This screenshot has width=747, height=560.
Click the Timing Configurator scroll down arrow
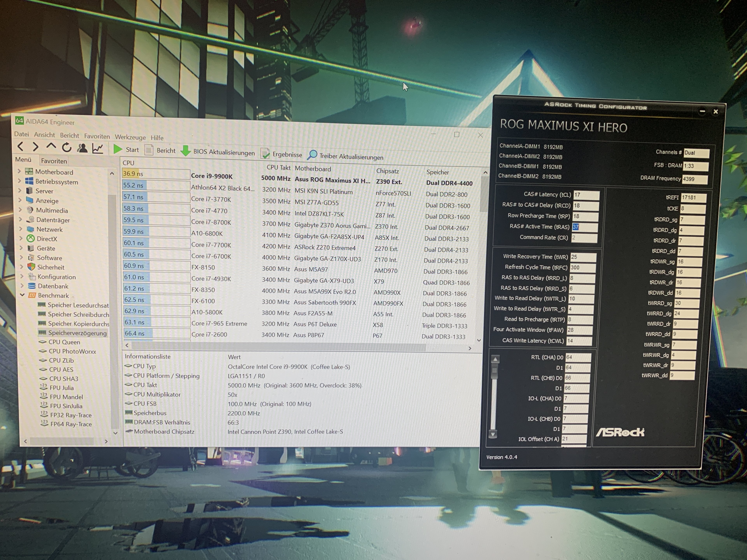click(493, 434)
